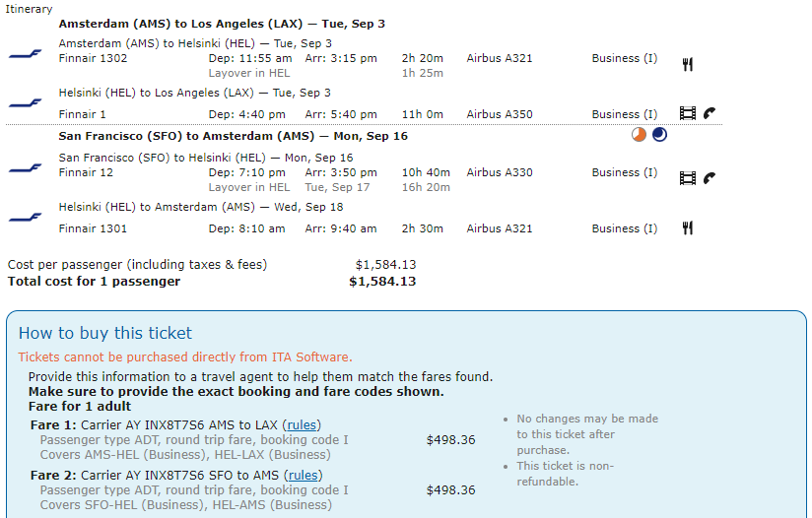Image resolution: width=812 pixels, height=518 pixels.
Task: Click the Layover in HEL 16h 20m text
Action: pos(329,187)
